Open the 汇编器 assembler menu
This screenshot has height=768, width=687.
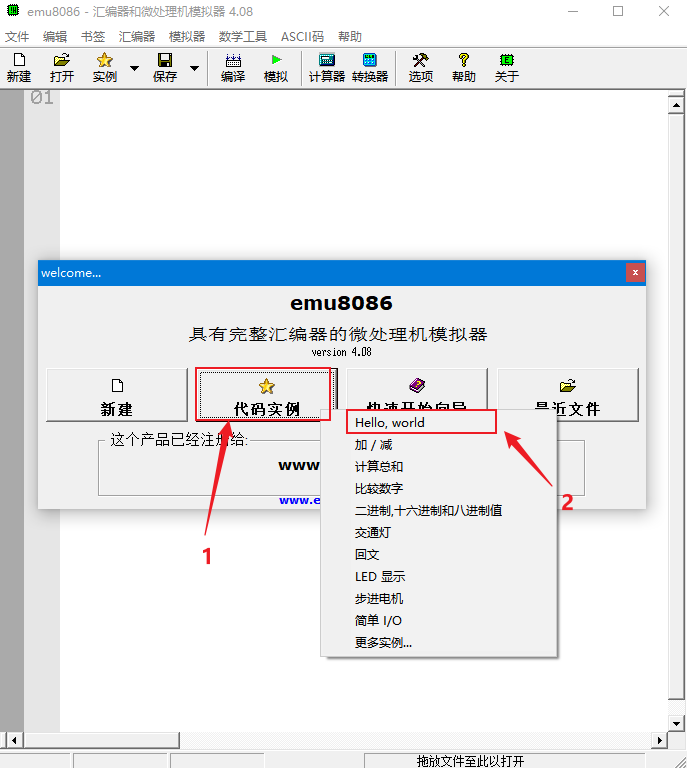click(137, 37)
